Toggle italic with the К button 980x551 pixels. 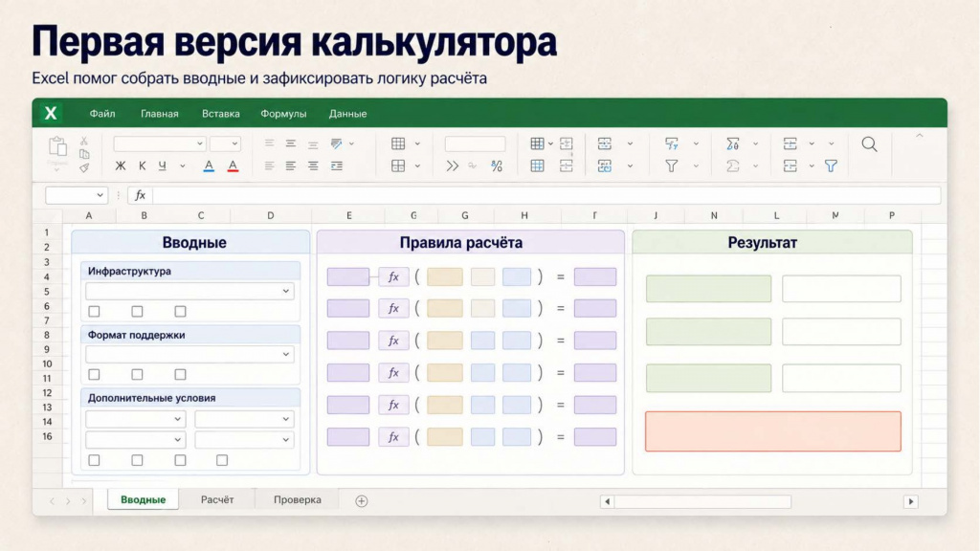[142, 165]
